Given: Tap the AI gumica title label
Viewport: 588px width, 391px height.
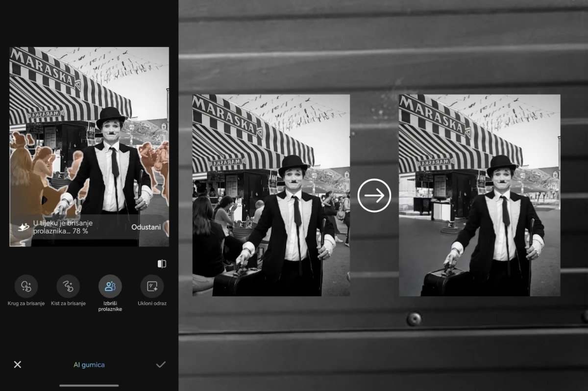Looking at the screenshot, I should pos(89,365).
